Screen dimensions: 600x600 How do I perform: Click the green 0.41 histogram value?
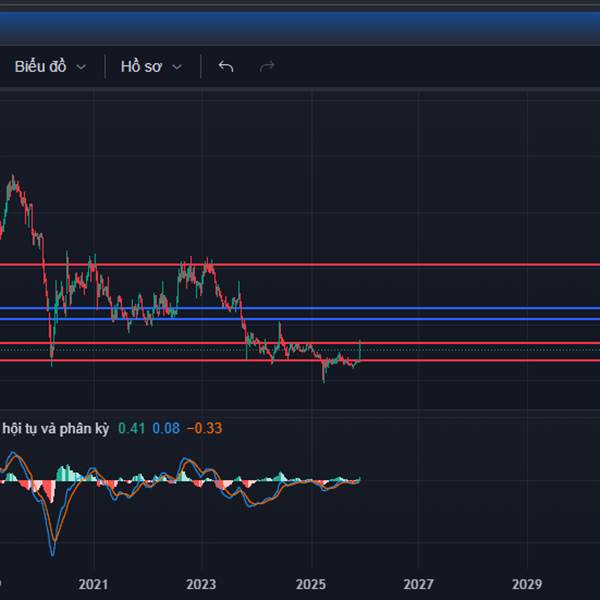(x=131, y=428)
